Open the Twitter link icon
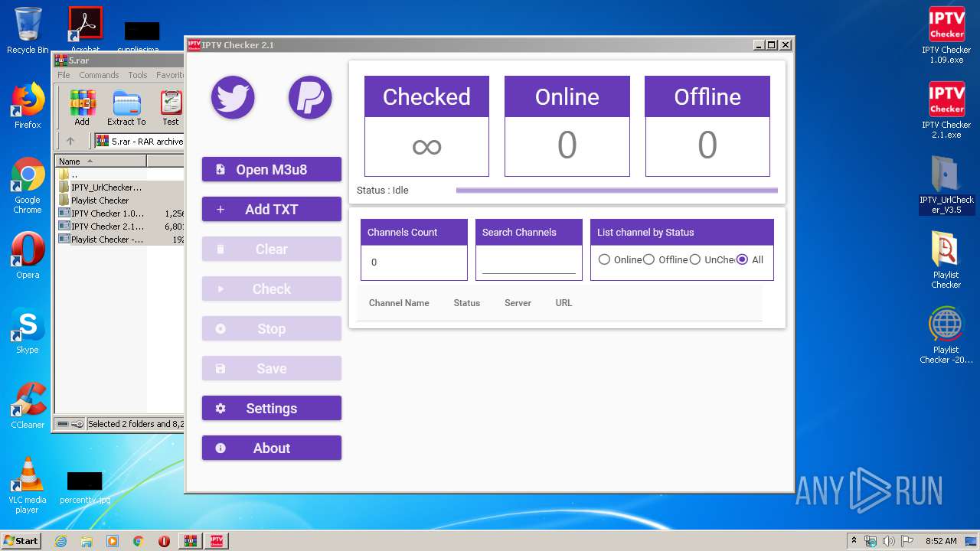 click(233, 97)
